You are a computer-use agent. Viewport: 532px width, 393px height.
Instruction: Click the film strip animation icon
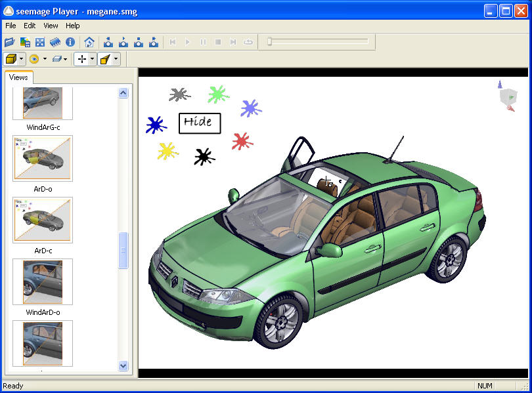[x=55, y=42]
